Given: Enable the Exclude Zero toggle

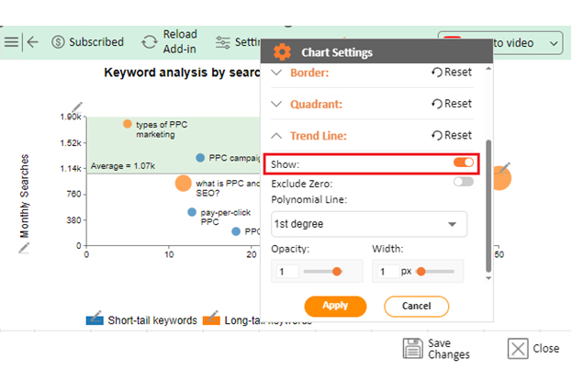Looking at the screenshot, I should tap(464, 182).
